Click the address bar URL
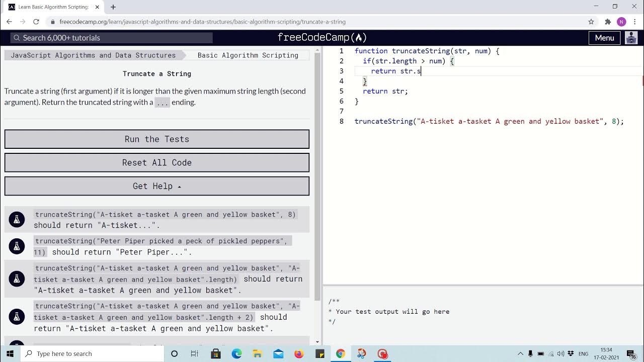 coord(202,22)
